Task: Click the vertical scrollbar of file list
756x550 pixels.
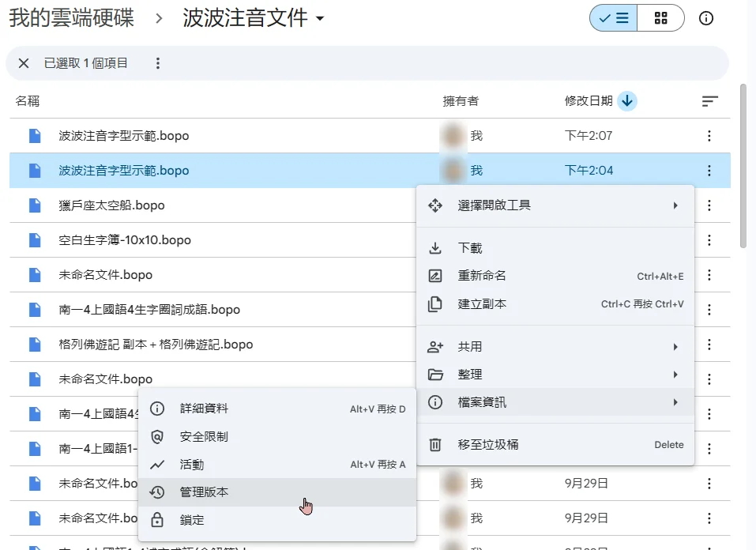Action: (743, 166)
